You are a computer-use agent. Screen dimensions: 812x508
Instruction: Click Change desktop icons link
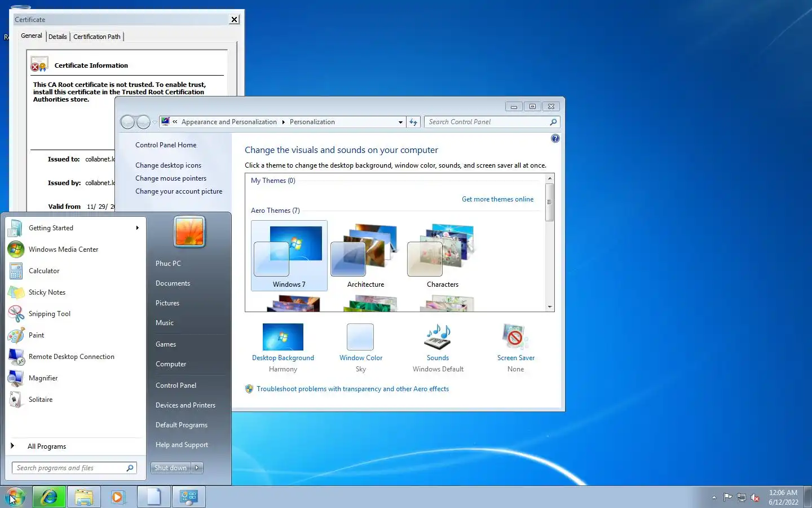click(x=168, y=165)
